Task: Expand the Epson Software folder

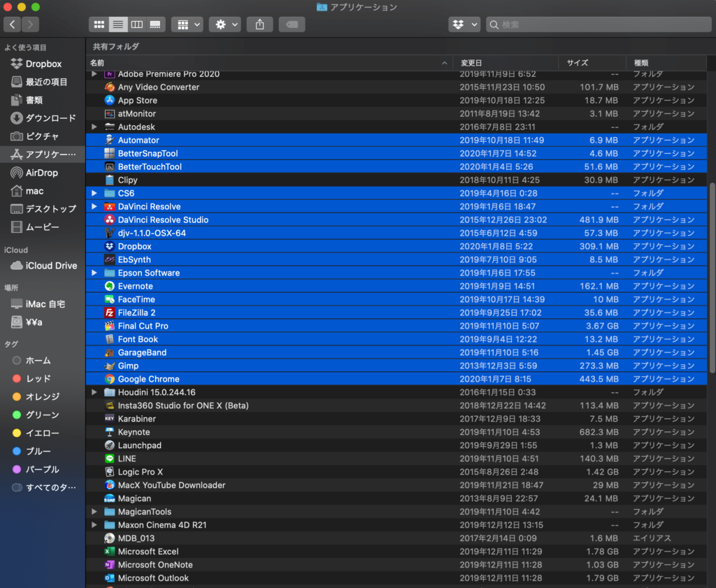Action: [x=94, y=273]
